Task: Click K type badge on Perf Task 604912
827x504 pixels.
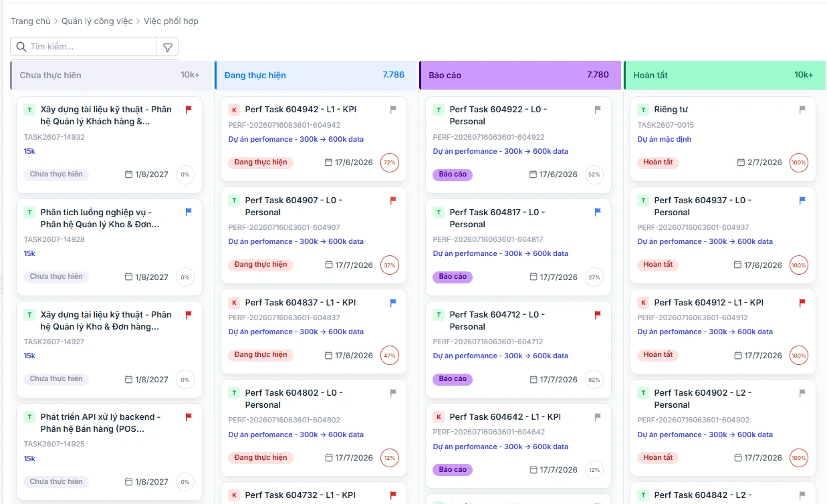Action: point(643,303)
